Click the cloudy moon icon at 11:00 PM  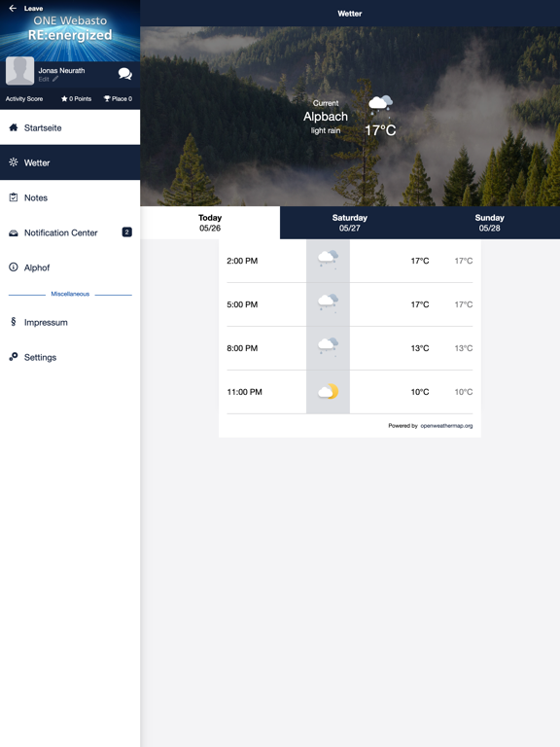(328, 392)
